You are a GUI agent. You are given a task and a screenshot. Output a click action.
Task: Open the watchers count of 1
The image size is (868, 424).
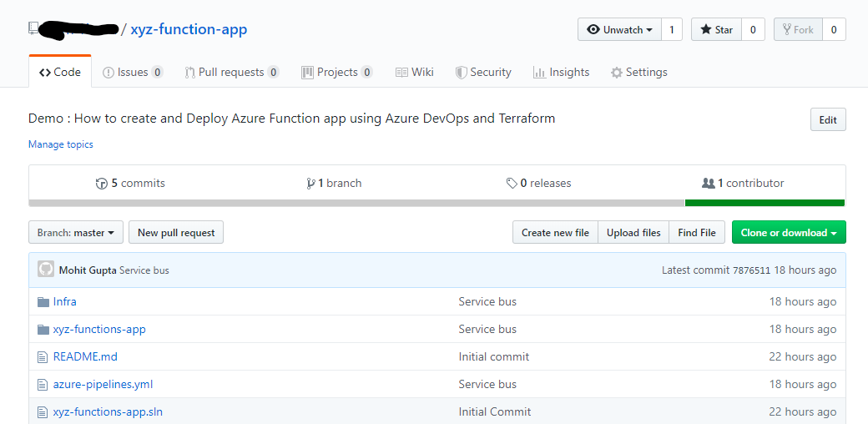(672, 30)
